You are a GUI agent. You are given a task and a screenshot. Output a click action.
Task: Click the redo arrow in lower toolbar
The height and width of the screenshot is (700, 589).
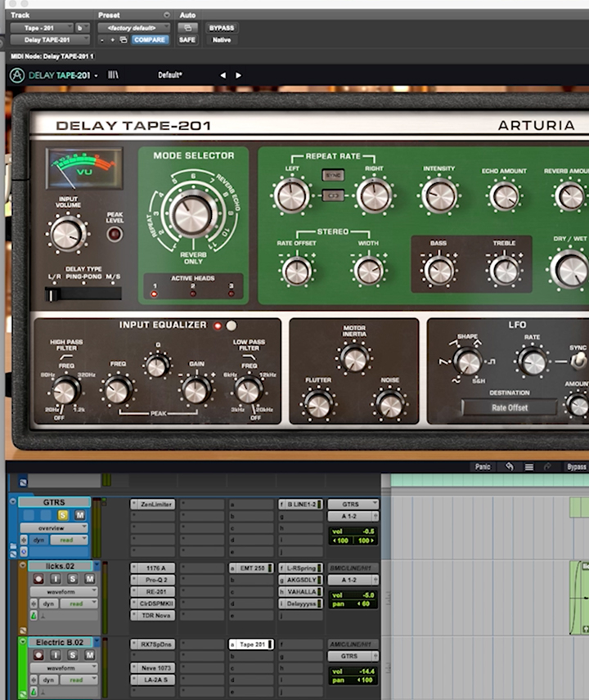[x=547, y=467]
